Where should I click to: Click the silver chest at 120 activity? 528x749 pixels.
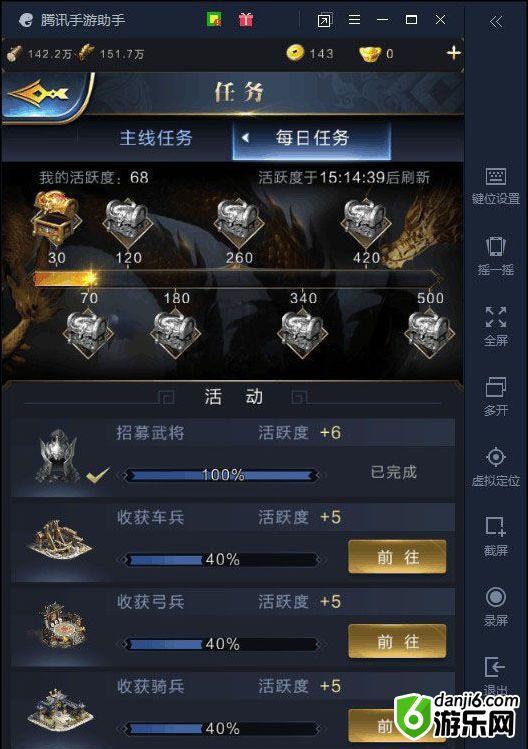tap(128, 221)
